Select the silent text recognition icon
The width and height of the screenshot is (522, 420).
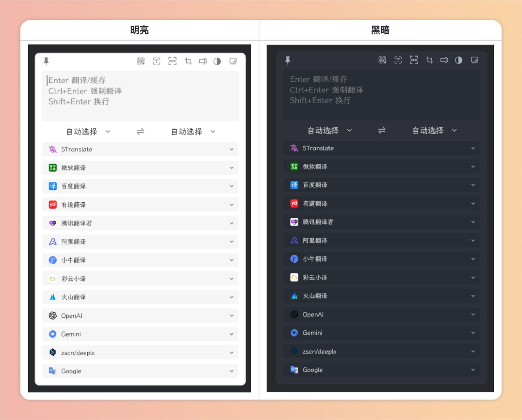157,61
